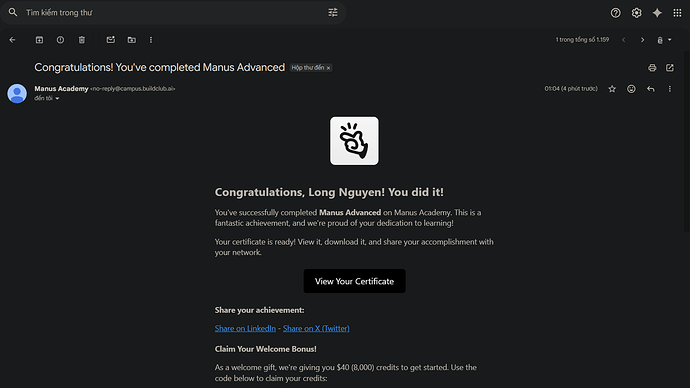Open Share on LinkedIn link
This screenshot has height=388, width=690.
(245, 328)
